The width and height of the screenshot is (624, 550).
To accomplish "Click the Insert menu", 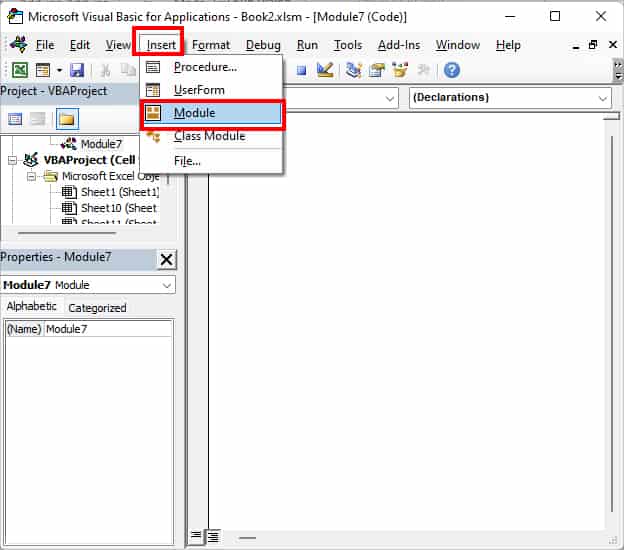I will pyautogui.click(x=161, y=45).
